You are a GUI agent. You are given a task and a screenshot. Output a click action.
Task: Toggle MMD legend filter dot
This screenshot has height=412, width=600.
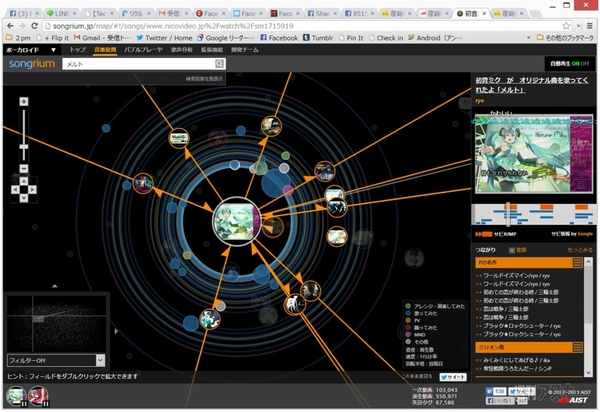click(408, 334)
